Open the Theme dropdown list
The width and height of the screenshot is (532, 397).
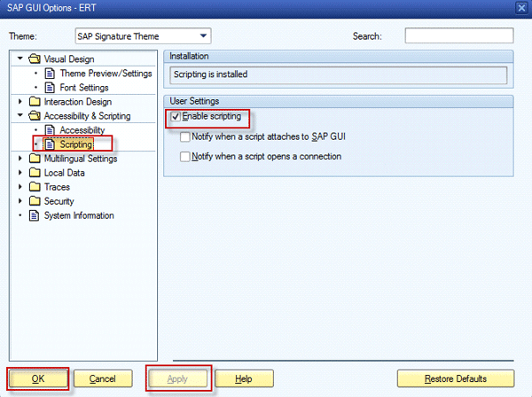point(203,36)
